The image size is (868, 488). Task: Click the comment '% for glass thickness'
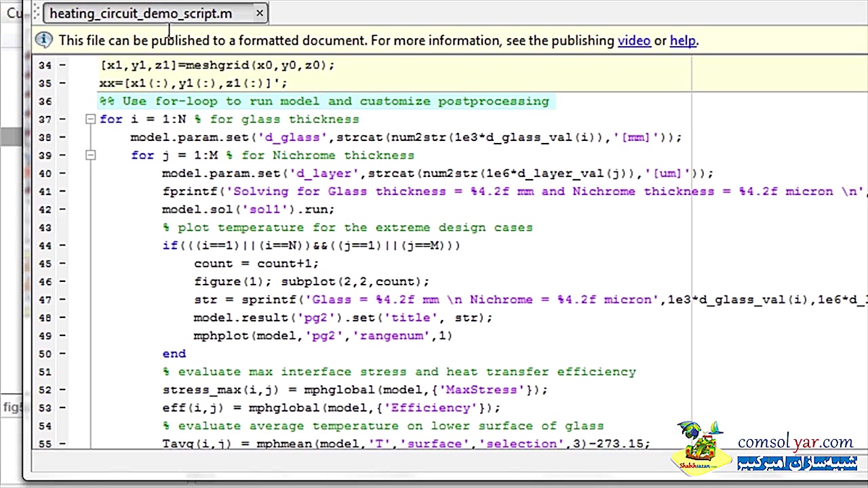277,119
